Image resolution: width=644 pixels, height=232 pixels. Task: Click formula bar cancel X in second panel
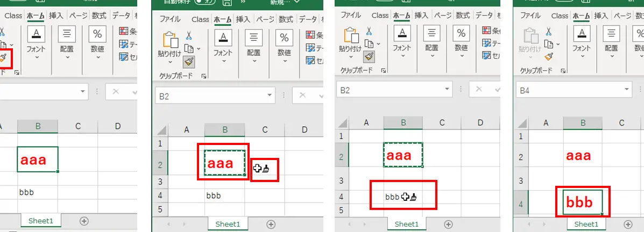(x=303, y=95)
